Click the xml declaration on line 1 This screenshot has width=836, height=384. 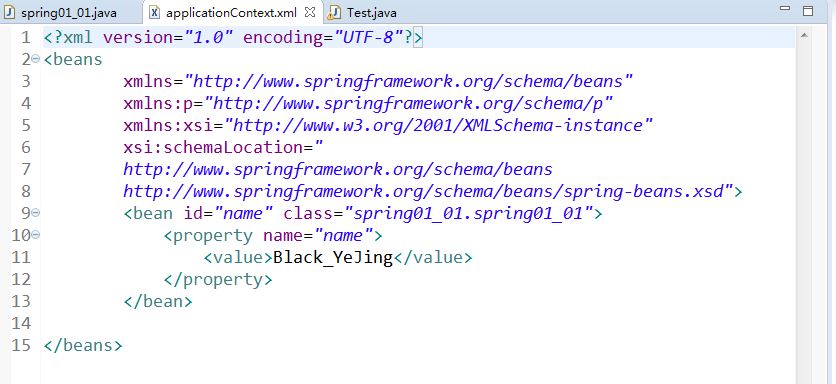(233, 38)
